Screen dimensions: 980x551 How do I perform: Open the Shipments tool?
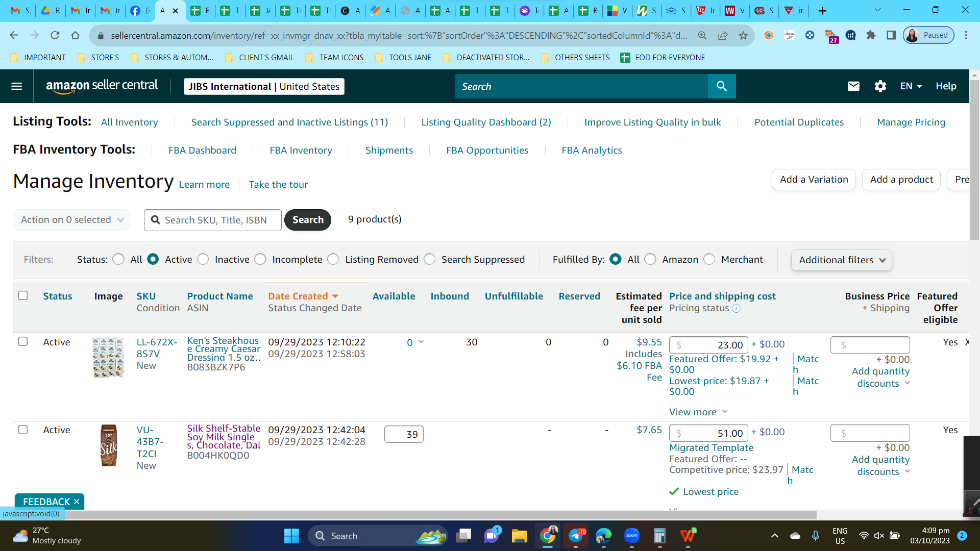pos(389,151)
